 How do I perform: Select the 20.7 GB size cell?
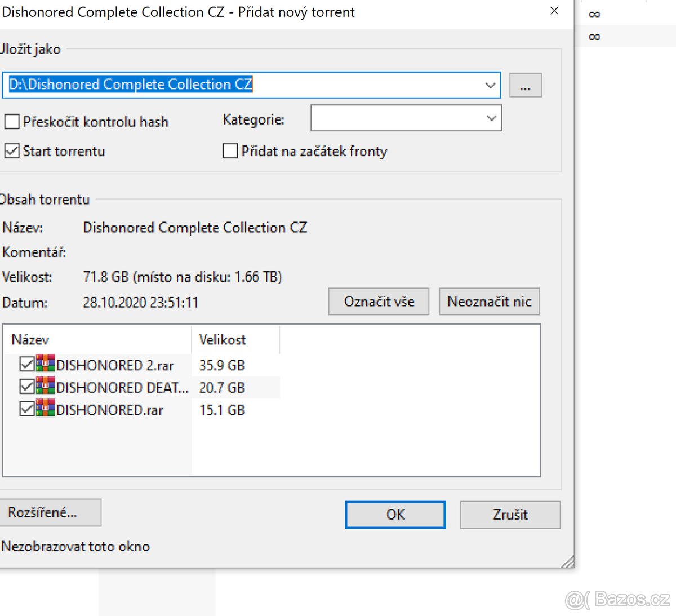coord(222,388)
